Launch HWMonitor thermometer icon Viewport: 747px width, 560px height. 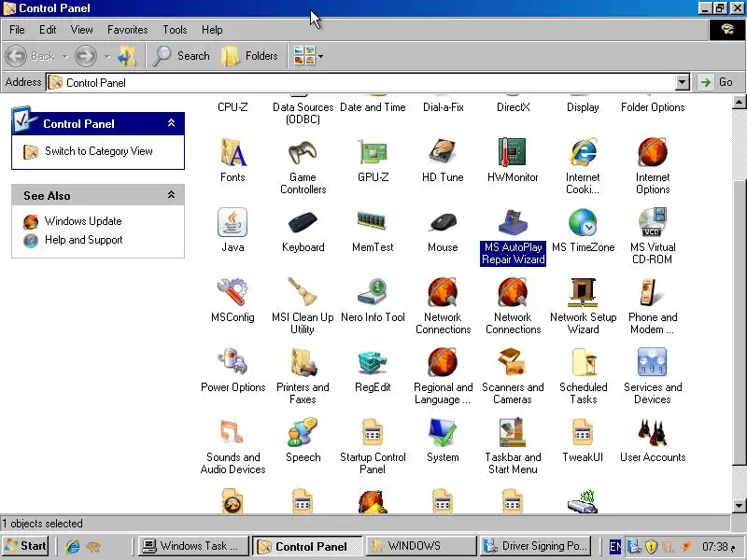point(512,152)
